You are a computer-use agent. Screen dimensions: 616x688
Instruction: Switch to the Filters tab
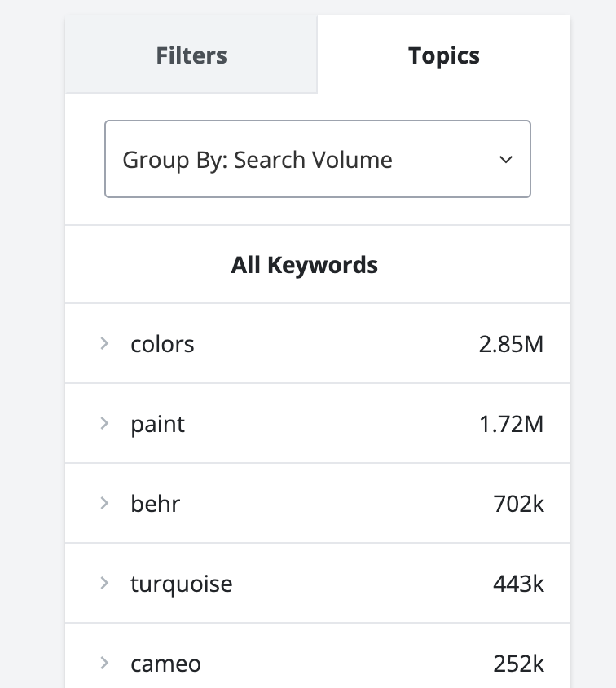coord(191,55)
